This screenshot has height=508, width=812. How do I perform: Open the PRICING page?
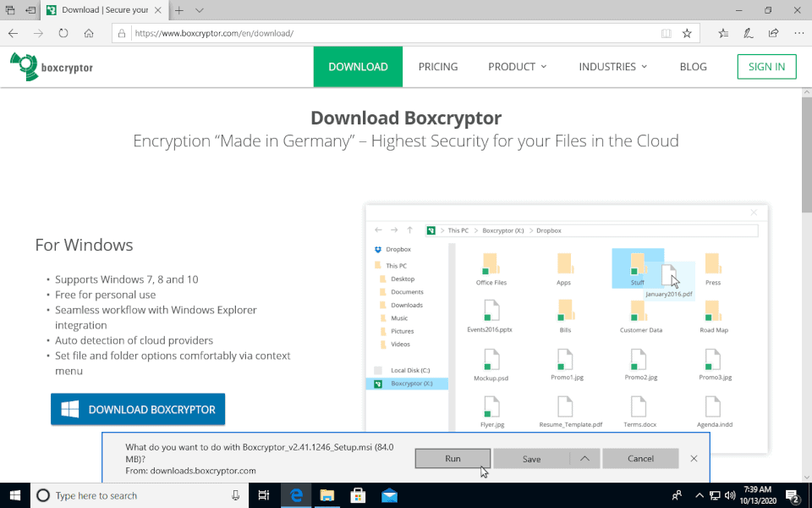(438, 66)
